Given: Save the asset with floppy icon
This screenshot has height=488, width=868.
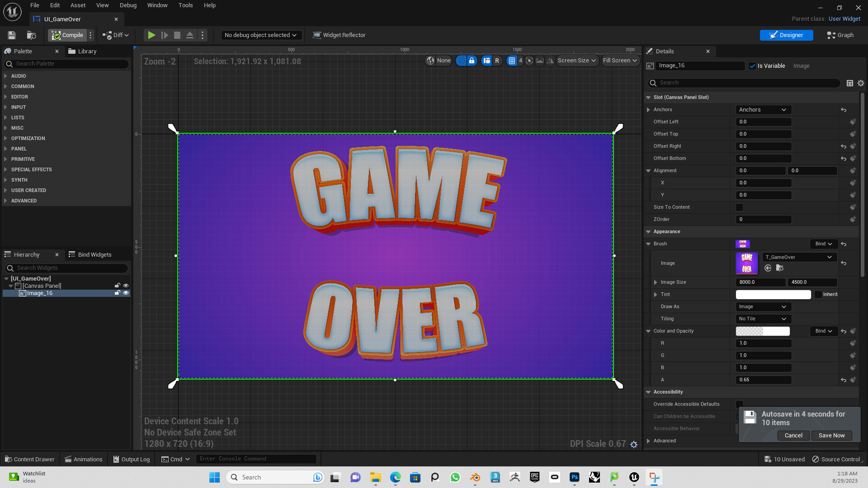Looking at the screenshot, I should pos(12,35).
